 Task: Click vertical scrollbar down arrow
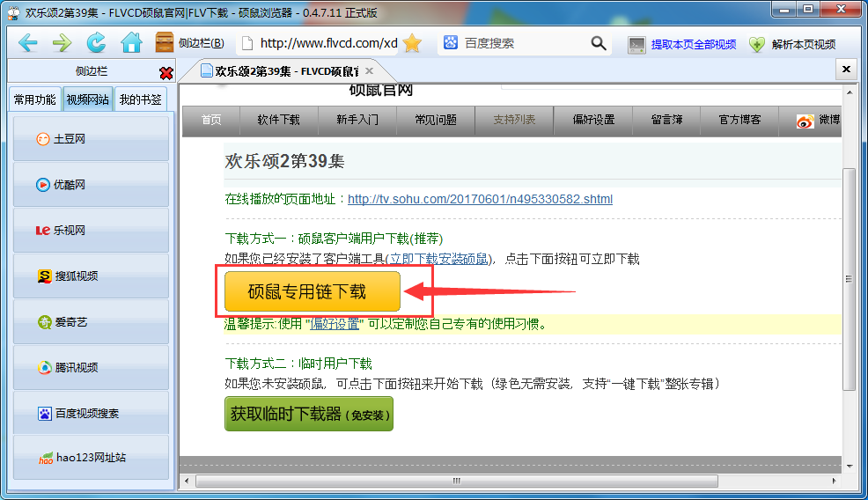click(x=850, y=467)
